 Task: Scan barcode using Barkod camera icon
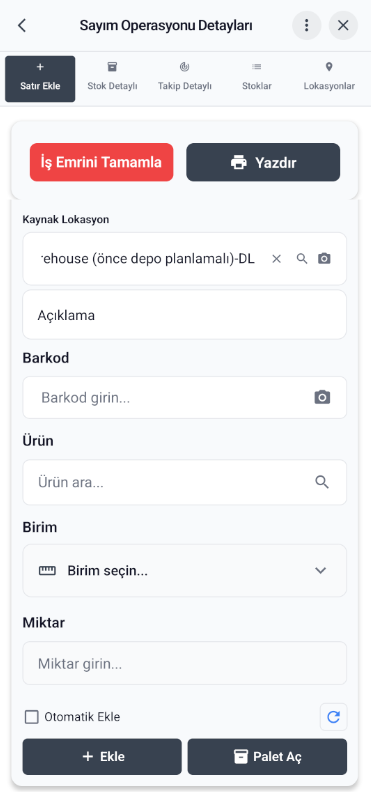(x=322, y=397)
